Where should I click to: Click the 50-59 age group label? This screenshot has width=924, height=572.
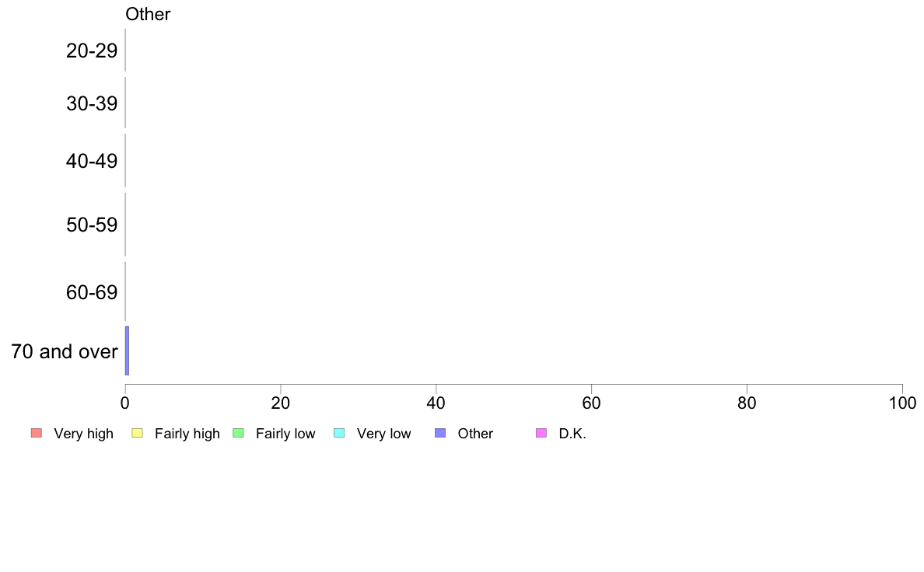click(92, 225)
